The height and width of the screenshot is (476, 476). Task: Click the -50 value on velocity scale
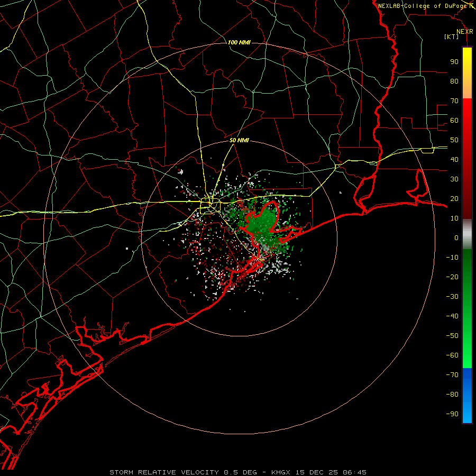[452, 336]
